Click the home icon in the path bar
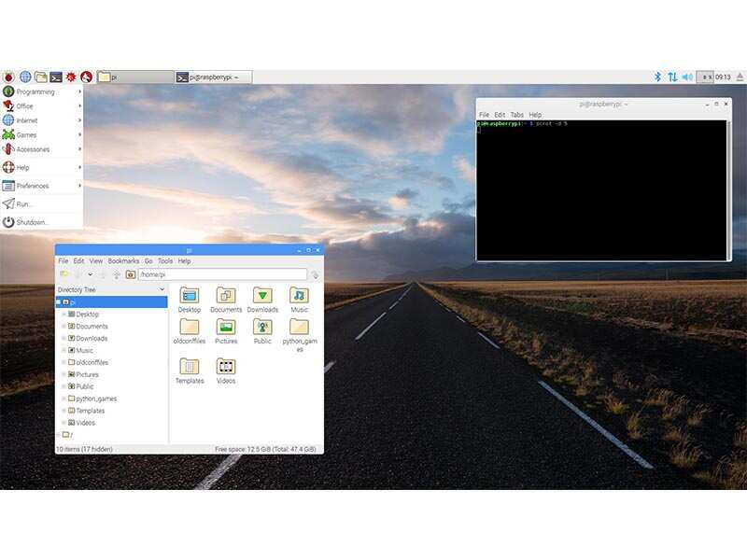747x560 pixels. (x=130, y=273)
